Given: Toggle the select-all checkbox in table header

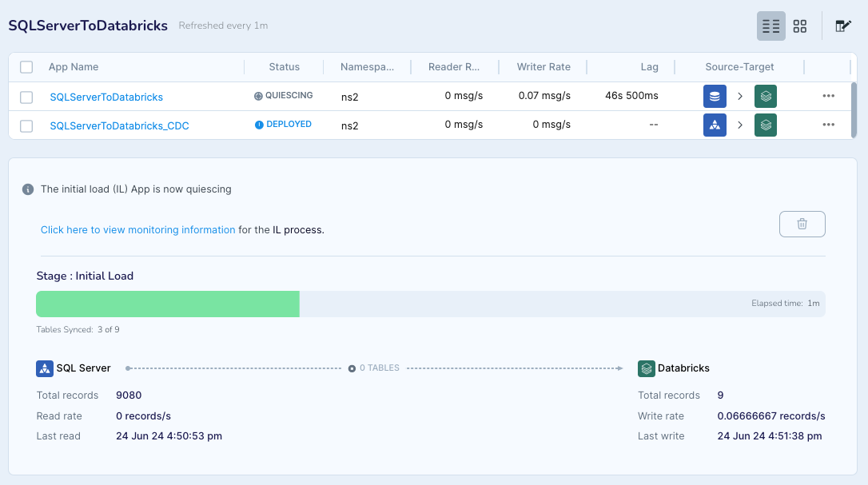Looking at the screenshot, I should point(26,67).
